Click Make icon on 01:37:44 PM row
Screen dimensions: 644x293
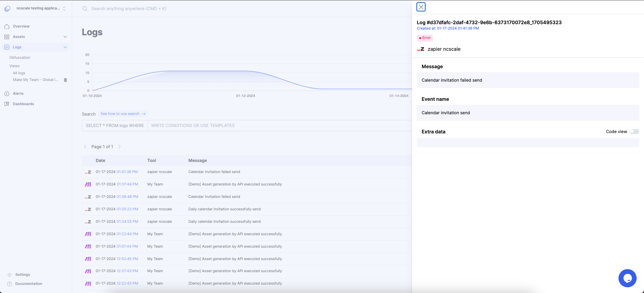coord(88,184)
